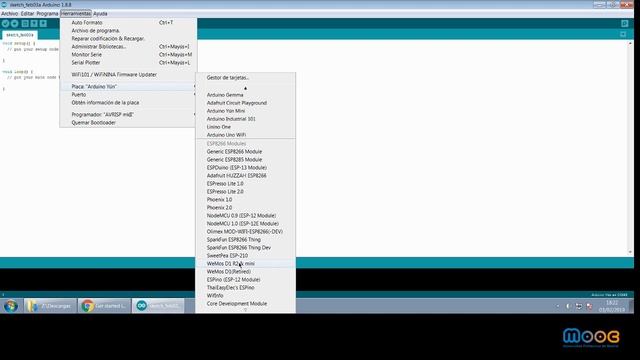Open the Archivo menu
This screenshot has width=640, height=360.
tap(9, 13)
